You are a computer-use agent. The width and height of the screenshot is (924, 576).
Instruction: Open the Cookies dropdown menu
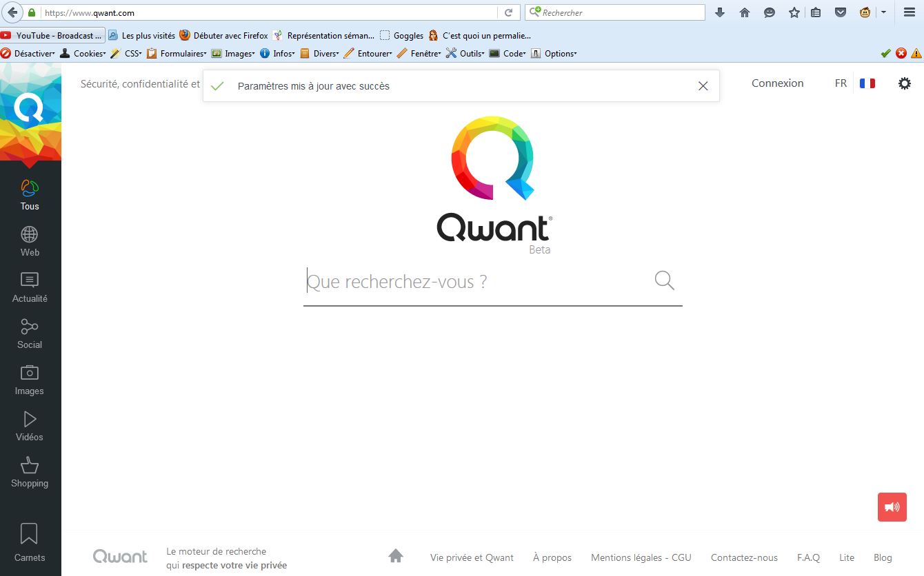83,53
